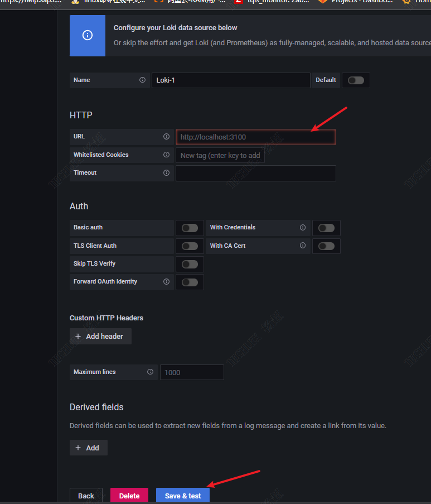The image size is (431, 504).
Task: Click the With CA Cert info icon
Action: click(x=303, y=246)
